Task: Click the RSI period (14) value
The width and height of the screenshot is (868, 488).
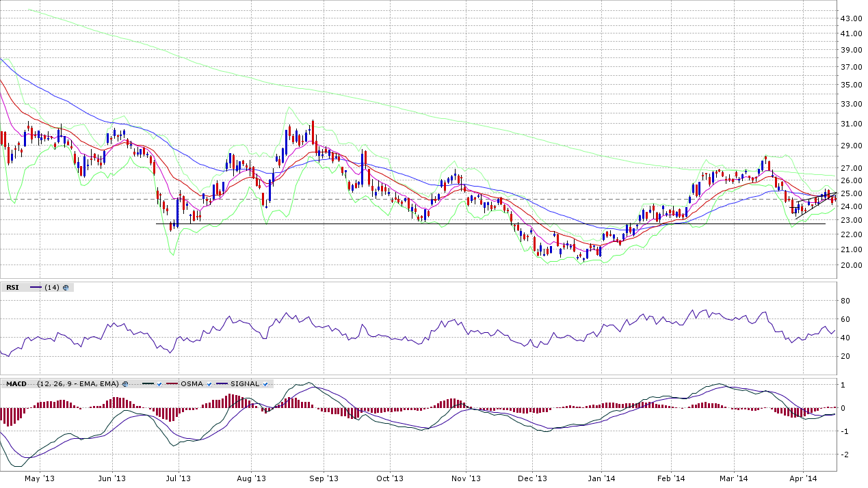Action: 51,288
